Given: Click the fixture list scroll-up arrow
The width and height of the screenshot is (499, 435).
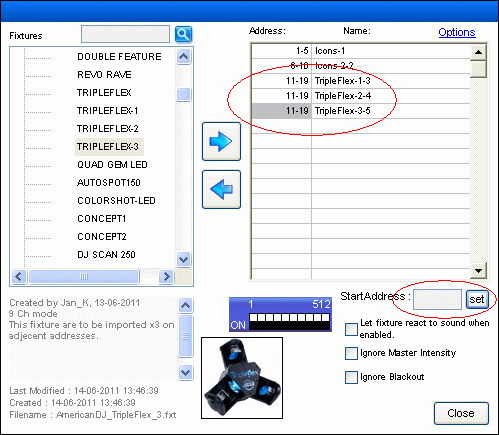Looking at the screenshot, I should pyautogui.click(x=184, y=56).
